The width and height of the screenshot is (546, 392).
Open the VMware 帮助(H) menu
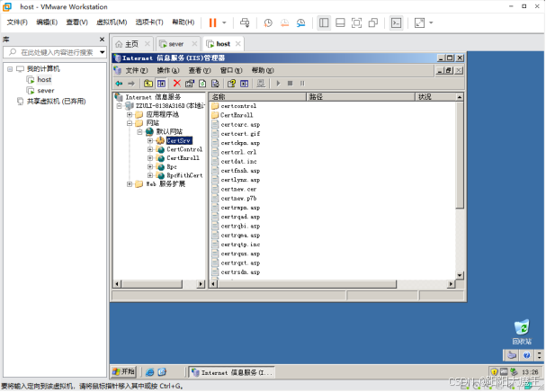tap(183, 22)
